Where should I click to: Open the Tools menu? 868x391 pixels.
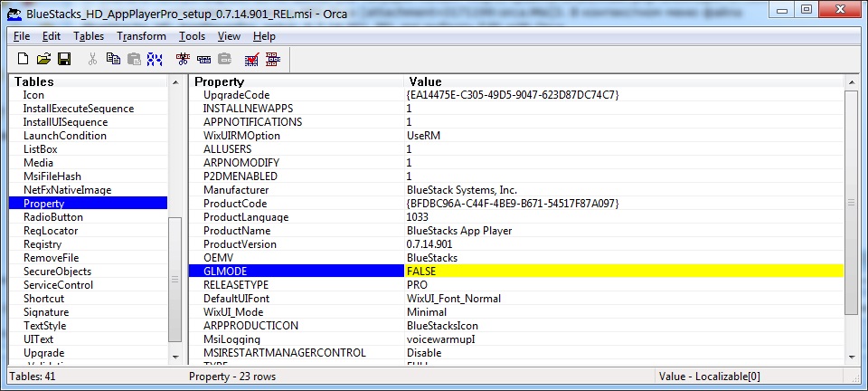[x=192, y=36]
